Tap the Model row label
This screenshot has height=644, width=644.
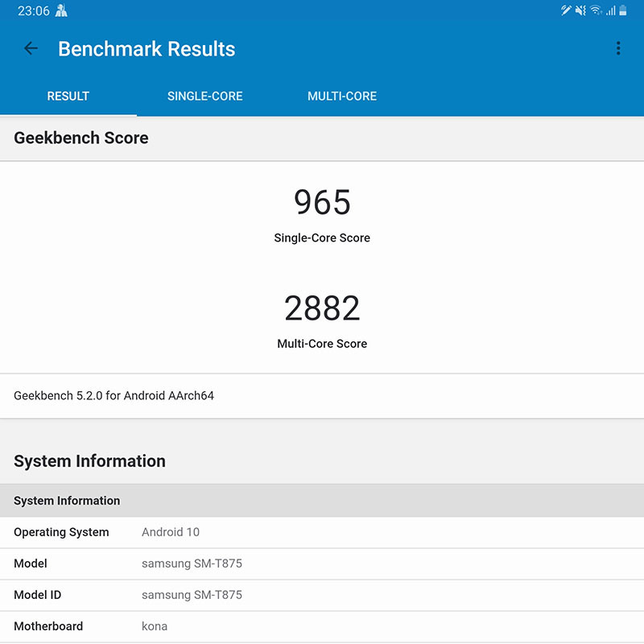coord(31,563)
